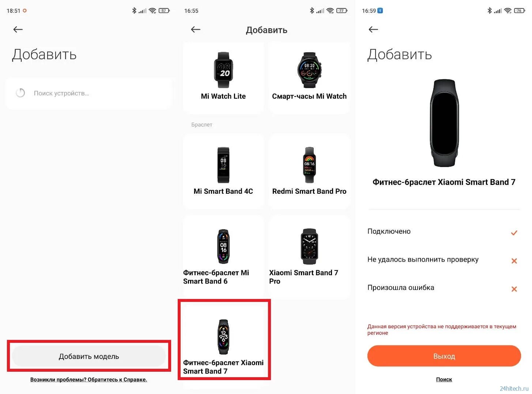Select the Xiaomi Smart Band 7 Pro icon
Image resolution: width=532 pixels, height=394 pixels.
[309, 247]
